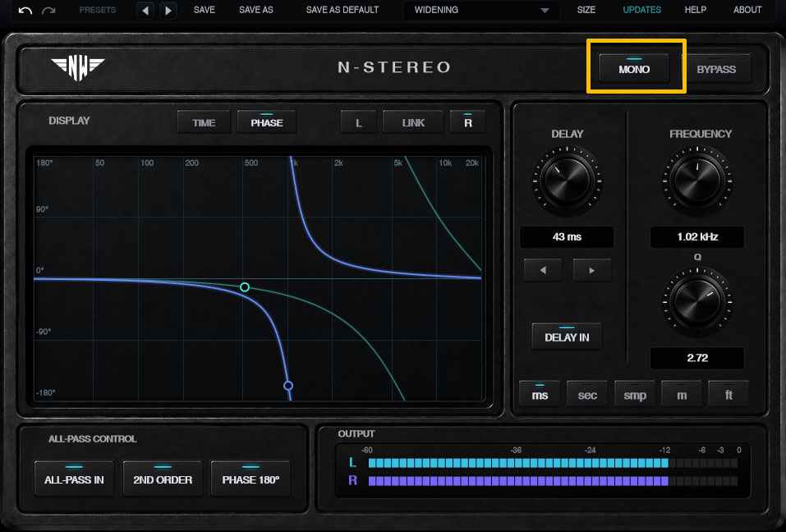Select the green circle node on the phase graph
This screenshot has width=786, height=532.
coord(245,287)
